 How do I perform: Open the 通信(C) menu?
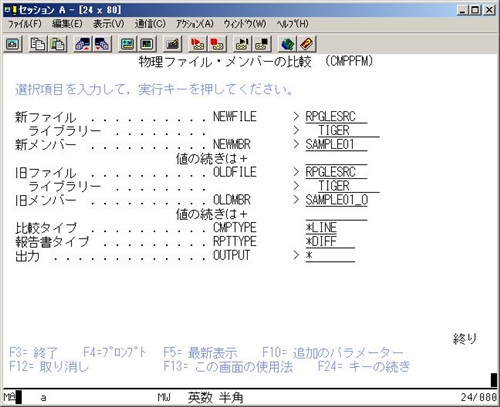point(150,24)
